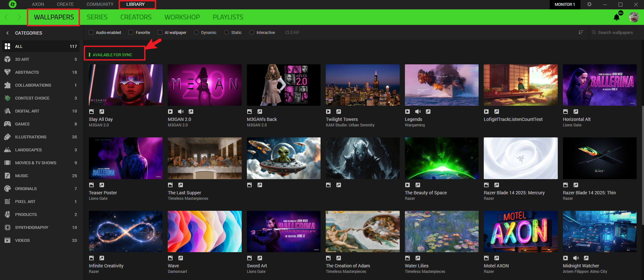The height and width of the screenshot is (280, 644).
Task: Click the play icon under Twilight Towers
Action: click(328, 112)
